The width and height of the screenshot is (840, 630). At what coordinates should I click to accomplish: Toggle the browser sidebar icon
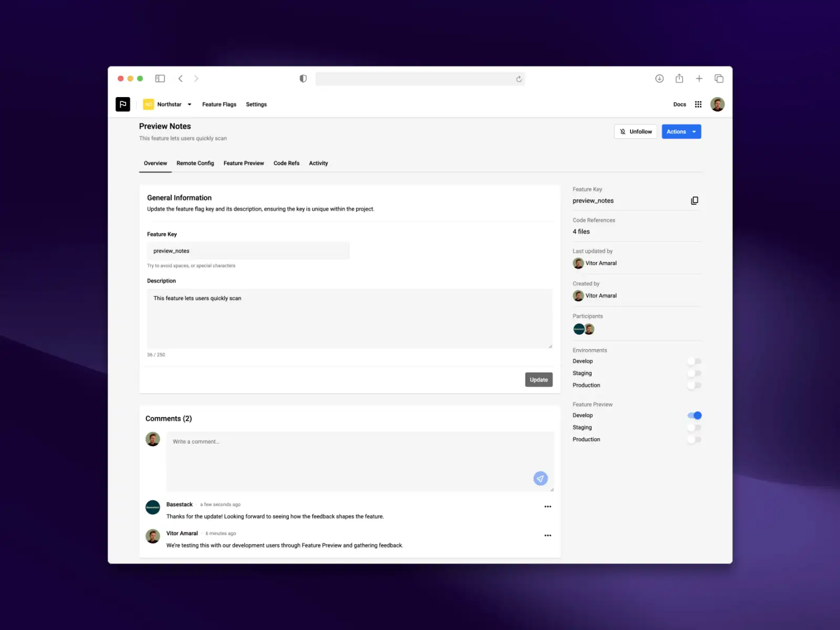pos(160,79)
